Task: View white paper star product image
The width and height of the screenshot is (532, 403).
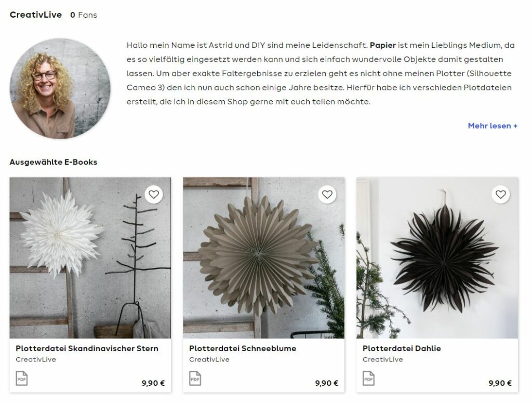Action: click(90, 258)
